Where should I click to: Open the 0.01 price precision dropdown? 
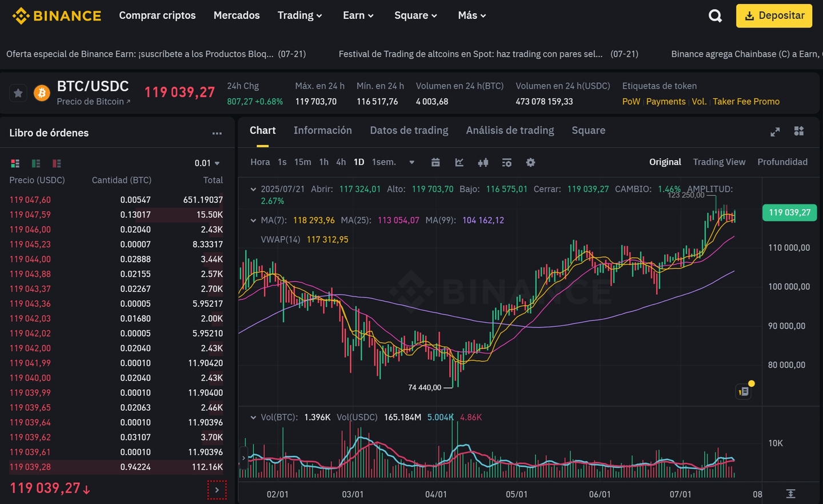point(208,163)
